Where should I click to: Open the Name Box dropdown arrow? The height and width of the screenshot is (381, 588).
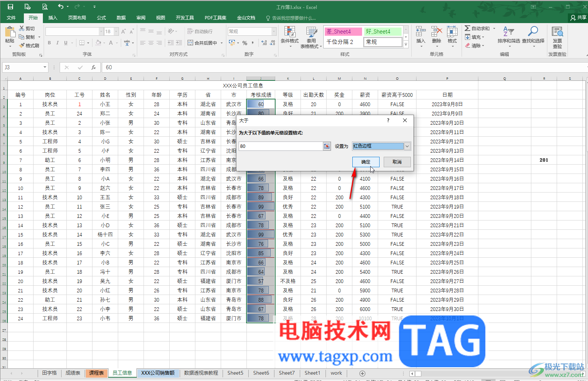click(x=45, y=67)
